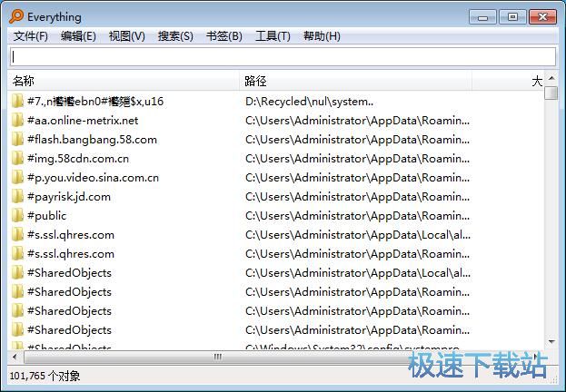Select folder icon for #p.you.video.sina.com.cn
The image size is (566, 392).
click(17, 178)
